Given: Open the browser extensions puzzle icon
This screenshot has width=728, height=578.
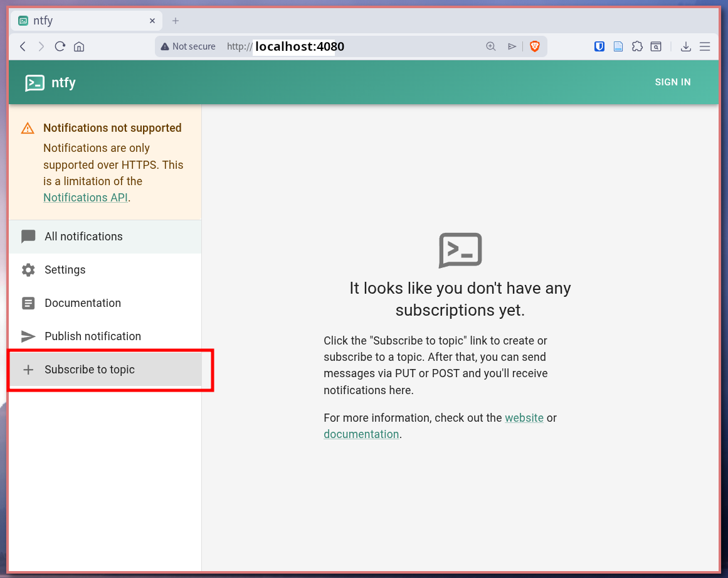Looking at the screenshot, I should tap(637, 46).
